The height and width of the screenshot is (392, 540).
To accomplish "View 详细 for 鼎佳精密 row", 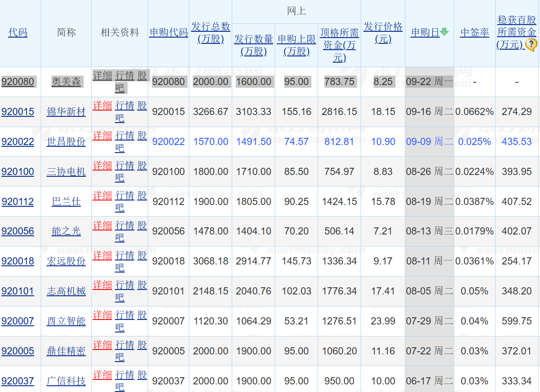I will click(102, 345).
